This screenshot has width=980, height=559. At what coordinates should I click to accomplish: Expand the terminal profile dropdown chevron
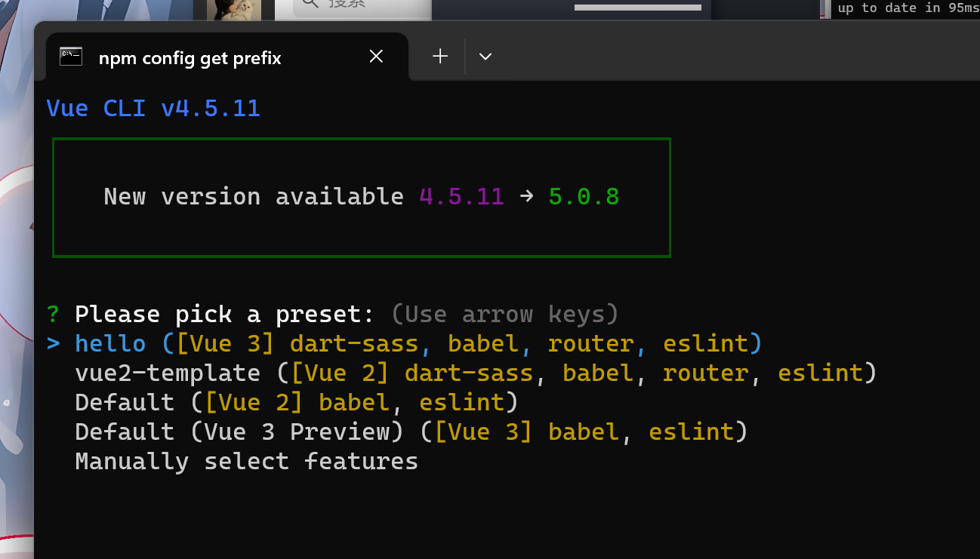click(485, 57)
